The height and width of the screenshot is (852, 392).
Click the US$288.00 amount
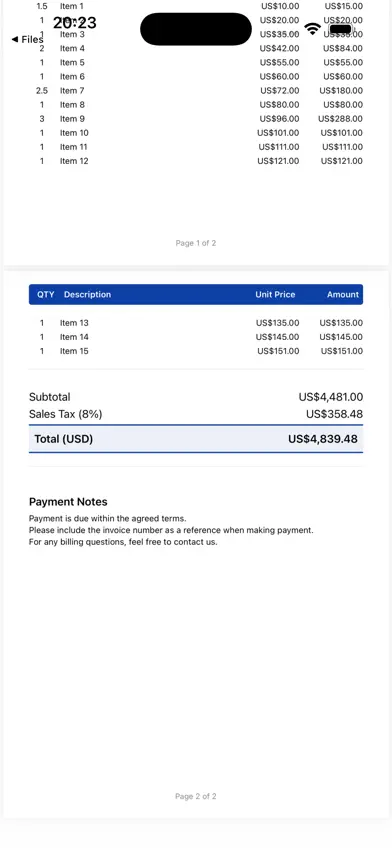pyautogui.click(x=340, y=119)
